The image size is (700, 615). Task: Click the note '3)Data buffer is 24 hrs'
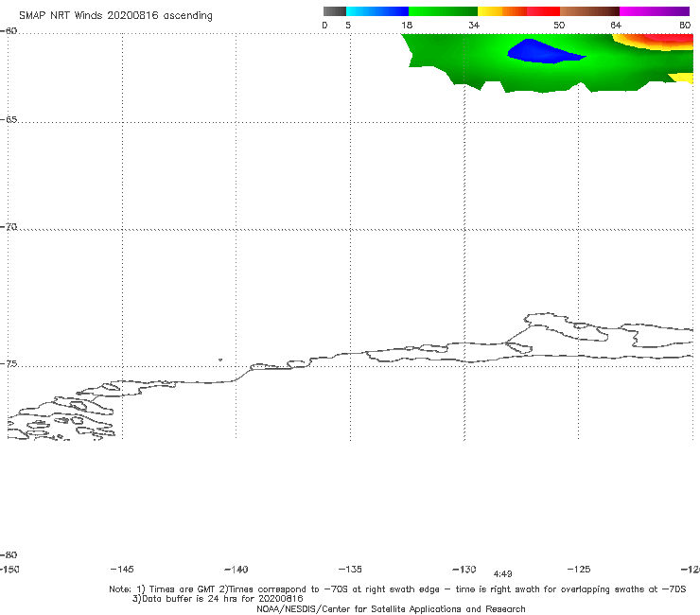pyautogui.click(x=218, y=599)
